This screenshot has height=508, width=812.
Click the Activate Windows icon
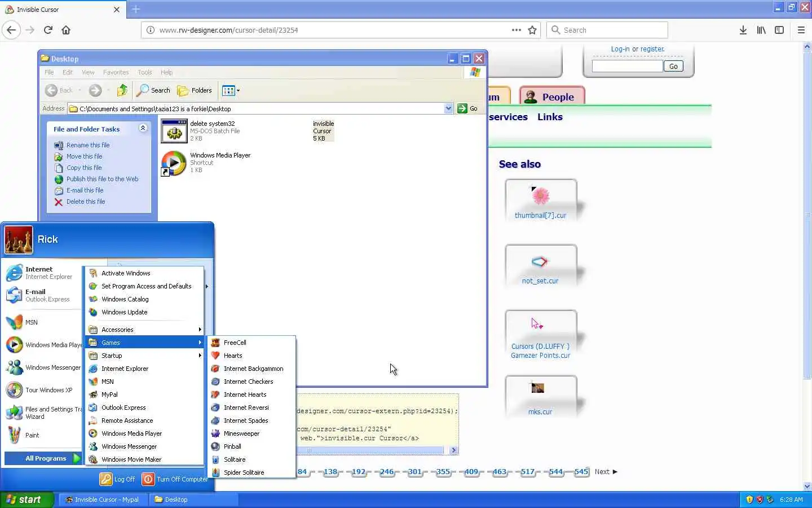[x=93, y=273]
